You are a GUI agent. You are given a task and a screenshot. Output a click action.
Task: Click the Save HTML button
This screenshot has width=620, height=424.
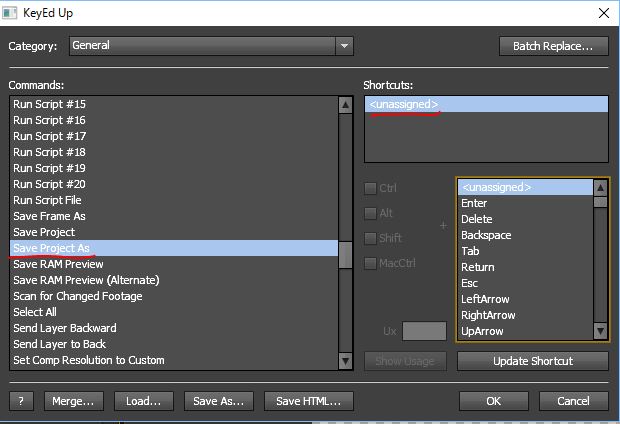coord(308,401)
